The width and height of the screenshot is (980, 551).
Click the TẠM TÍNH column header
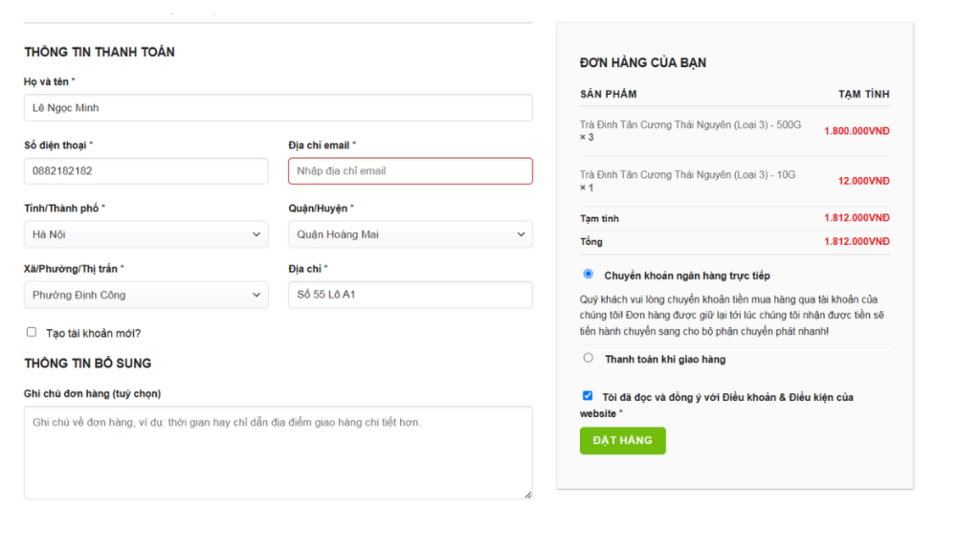tap(864, 95)
